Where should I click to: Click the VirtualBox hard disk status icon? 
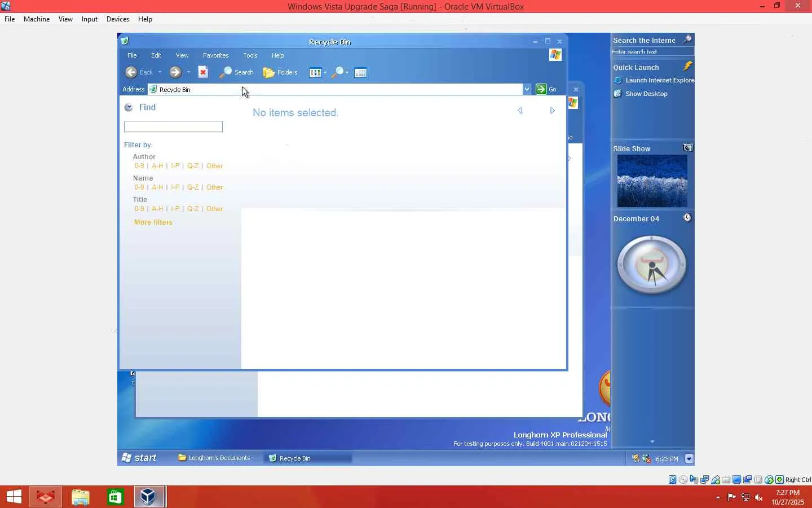click(x=673, y=480)
